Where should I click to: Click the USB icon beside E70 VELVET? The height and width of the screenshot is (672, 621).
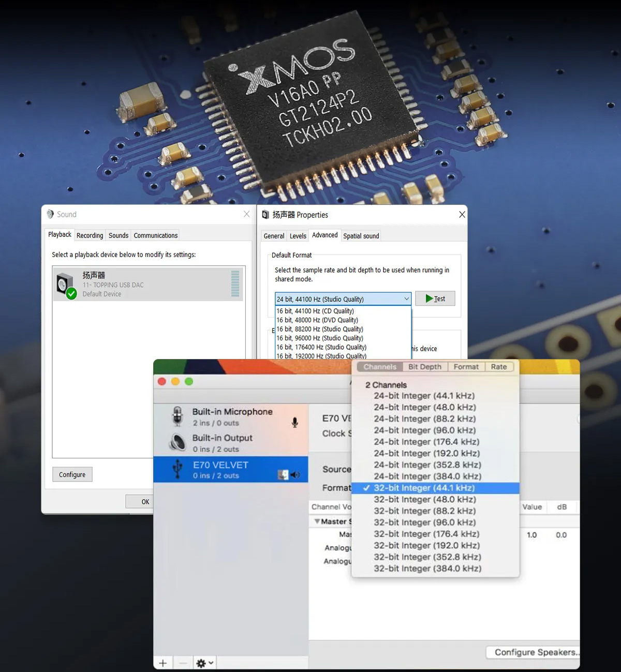[x=178, y=469]
